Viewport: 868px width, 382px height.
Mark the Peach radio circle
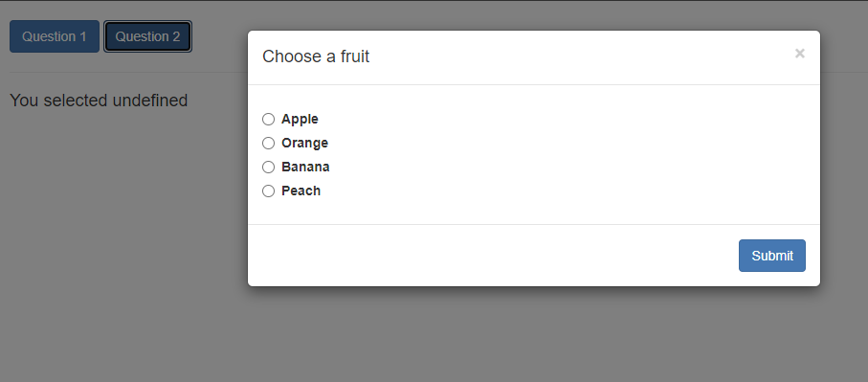point(269,191)
